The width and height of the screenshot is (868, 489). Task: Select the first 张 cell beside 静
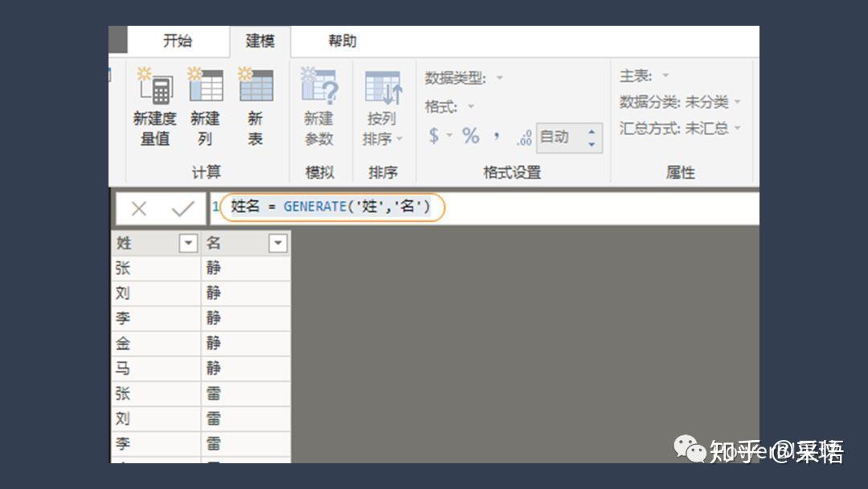click(x=156, y=268)
